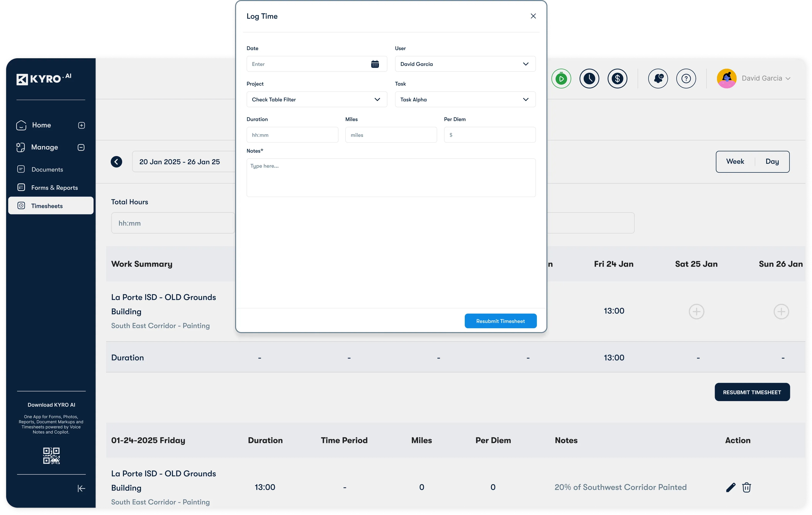Open the User dropdown showing David Garcia
Screen dimensions: 812x515
point(465,64)
